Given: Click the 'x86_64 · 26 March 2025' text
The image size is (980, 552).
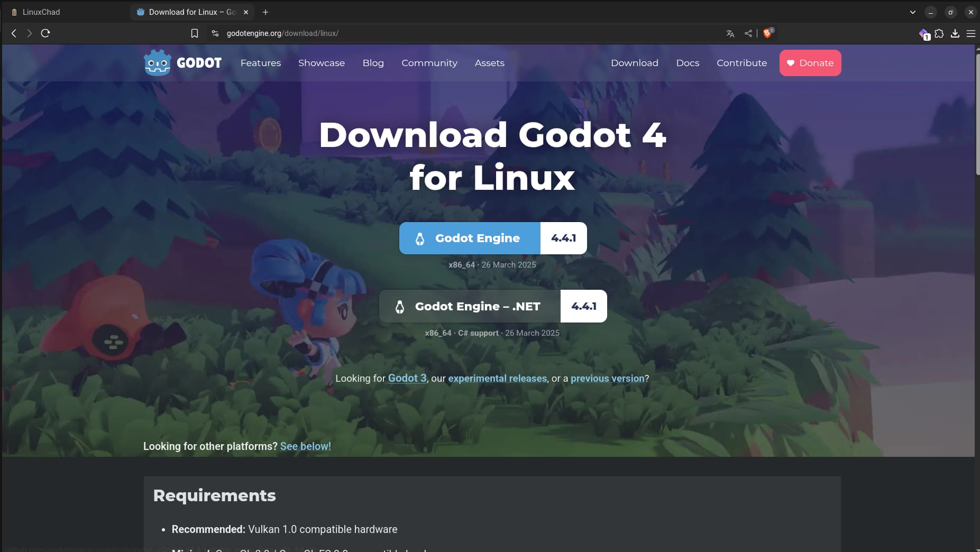Looking at the screenshot, I should (x=492, y=265).
